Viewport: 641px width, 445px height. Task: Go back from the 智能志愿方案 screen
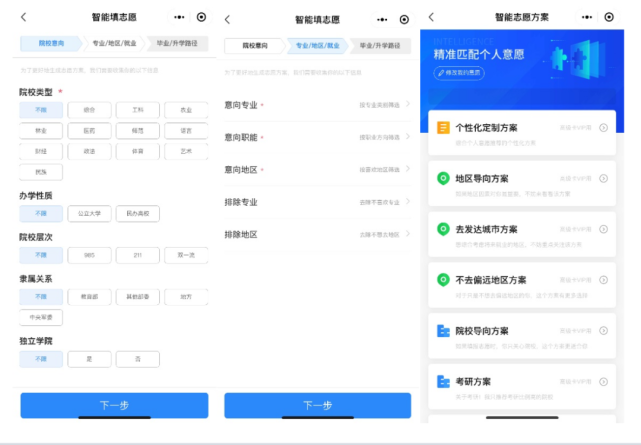coord(431,17)
